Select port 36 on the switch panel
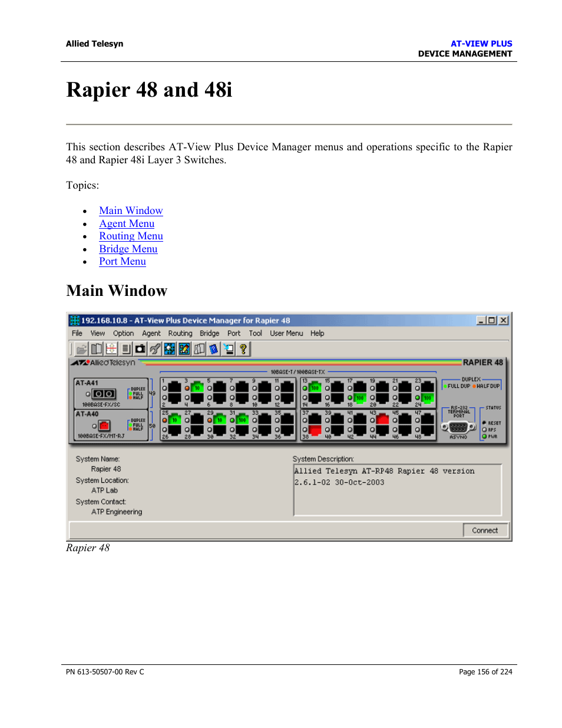This screenshot has width=562, height=728. click(287, 430)
